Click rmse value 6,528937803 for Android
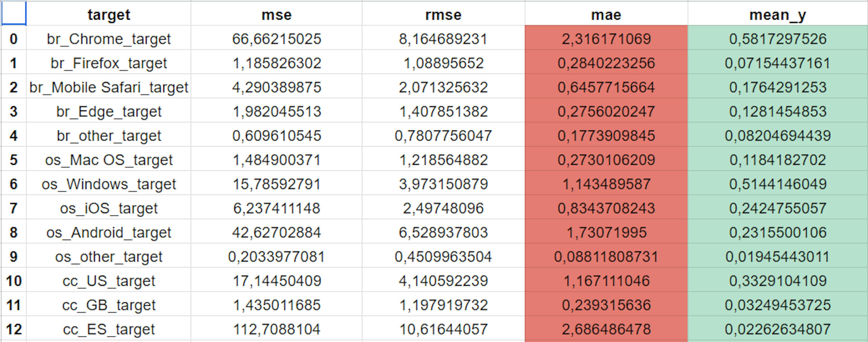Image resolution: width=868 pixels, height=342 pixels. click(443, 233)
